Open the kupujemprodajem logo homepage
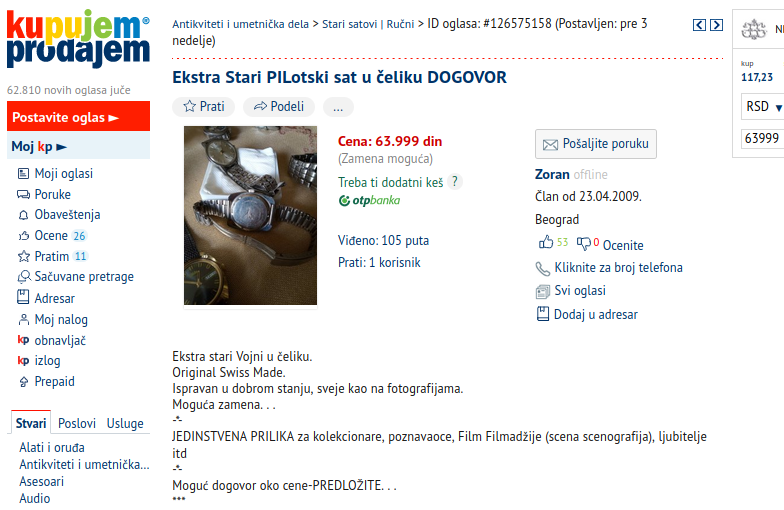 pos(78,38)
